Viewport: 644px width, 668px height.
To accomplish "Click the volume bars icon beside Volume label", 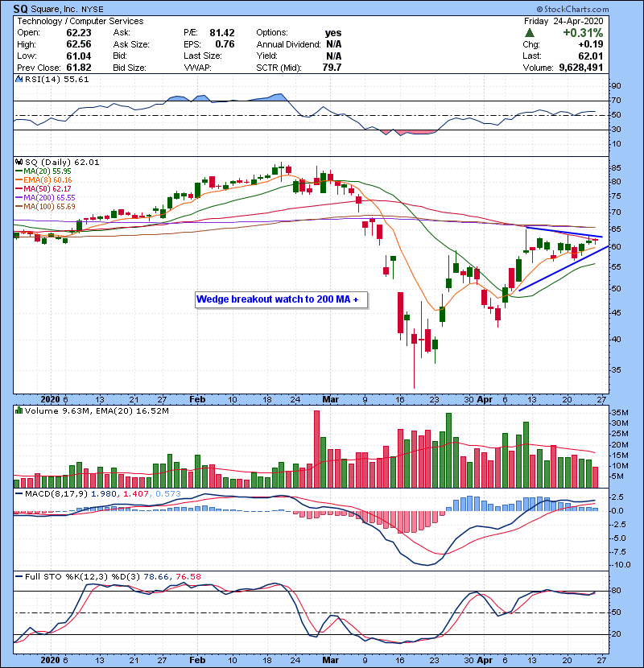I will (x=19, y=410).
